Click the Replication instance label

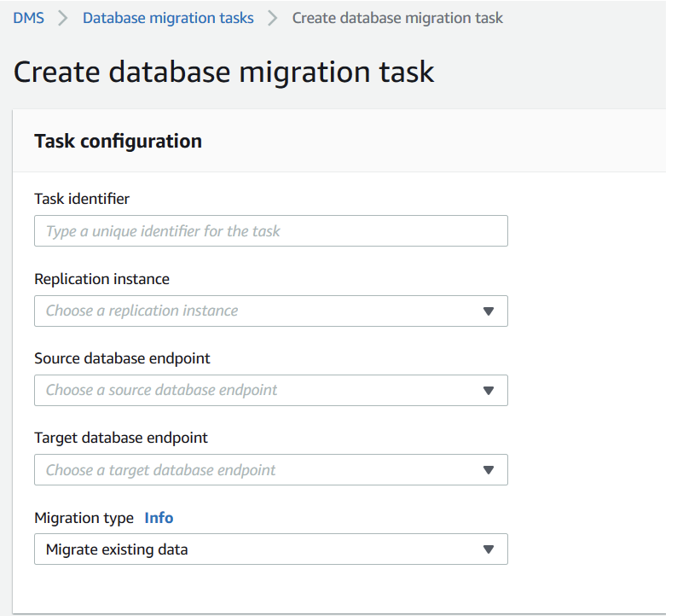click(102, 279)
